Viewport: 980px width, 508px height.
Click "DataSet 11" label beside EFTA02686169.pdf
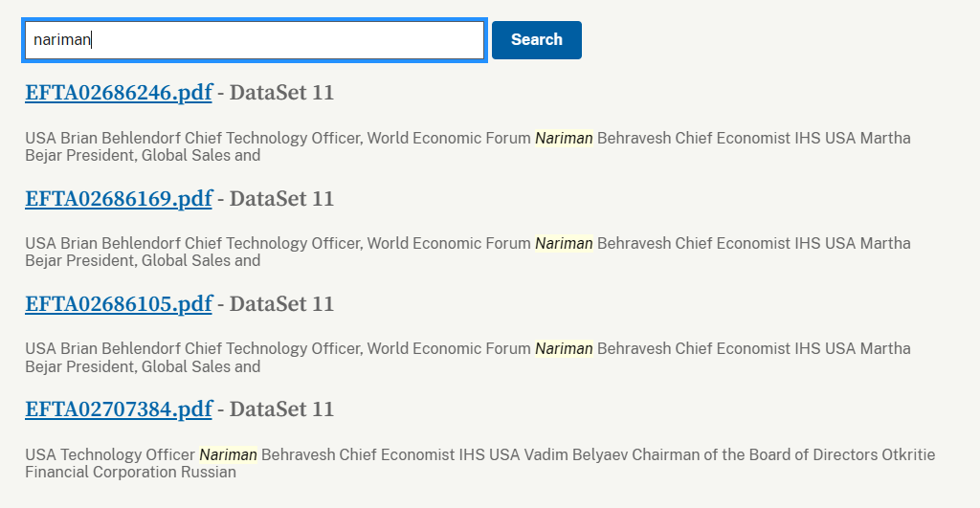point(281,199)
